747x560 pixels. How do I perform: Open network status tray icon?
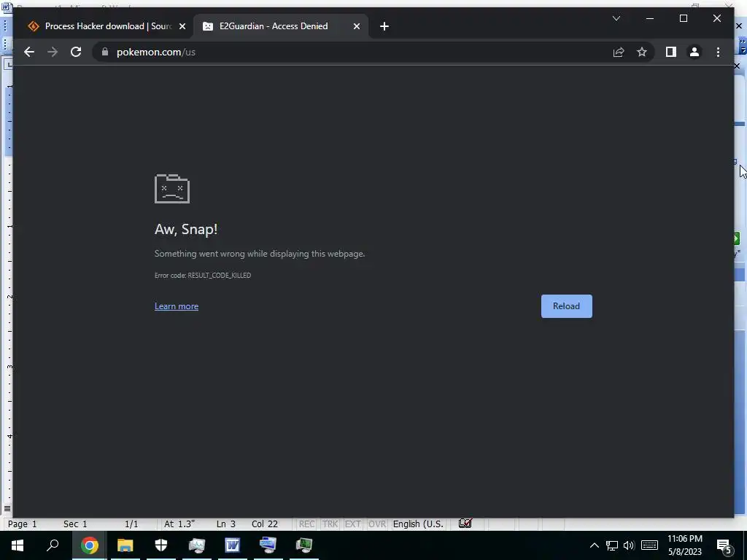(612, 545)
